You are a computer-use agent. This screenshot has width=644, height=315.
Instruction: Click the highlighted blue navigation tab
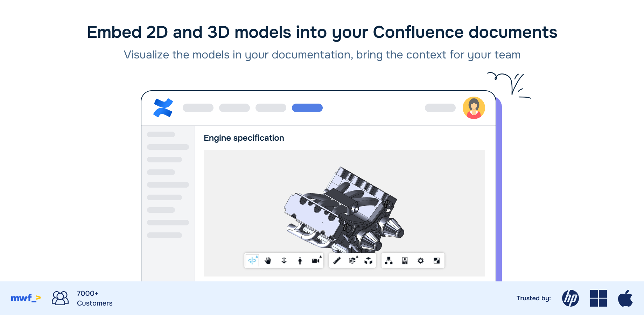(307, 108)
